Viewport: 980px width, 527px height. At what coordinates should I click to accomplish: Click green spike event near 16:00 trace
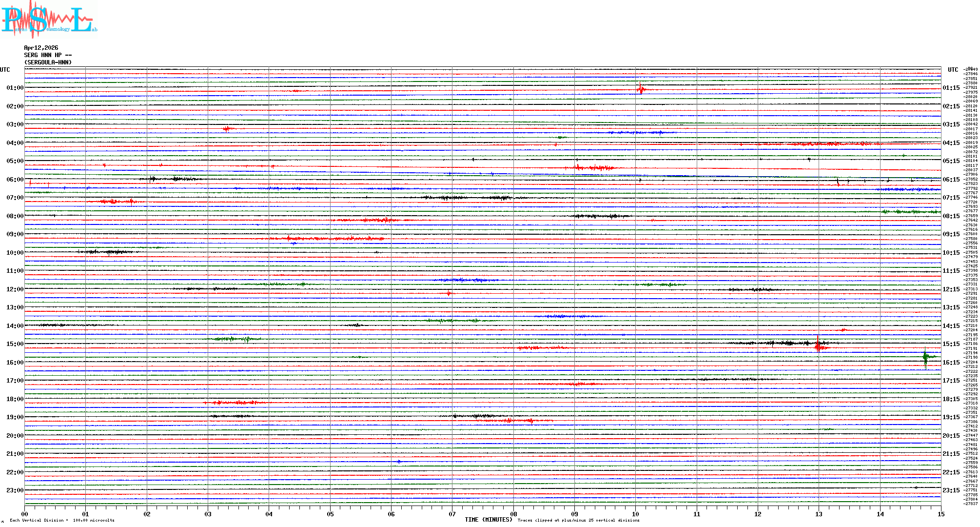tap(925, 358)
